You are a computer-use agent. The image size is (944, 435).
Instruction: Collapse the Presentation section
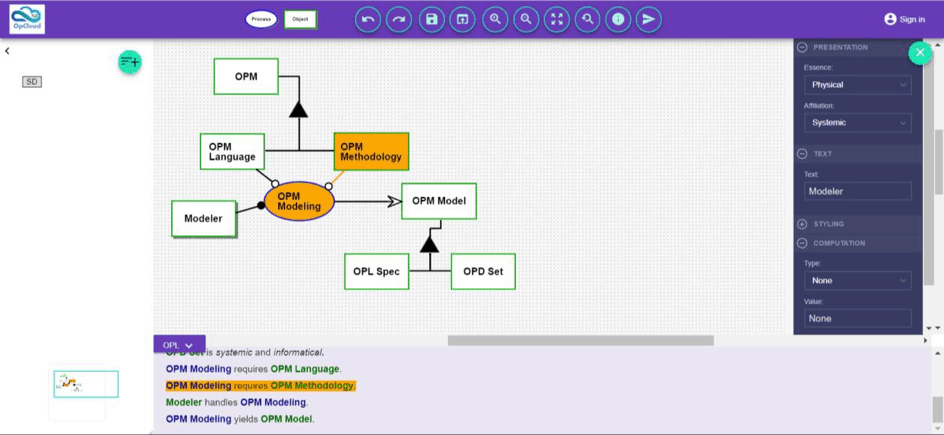click(x=802, y=47)
